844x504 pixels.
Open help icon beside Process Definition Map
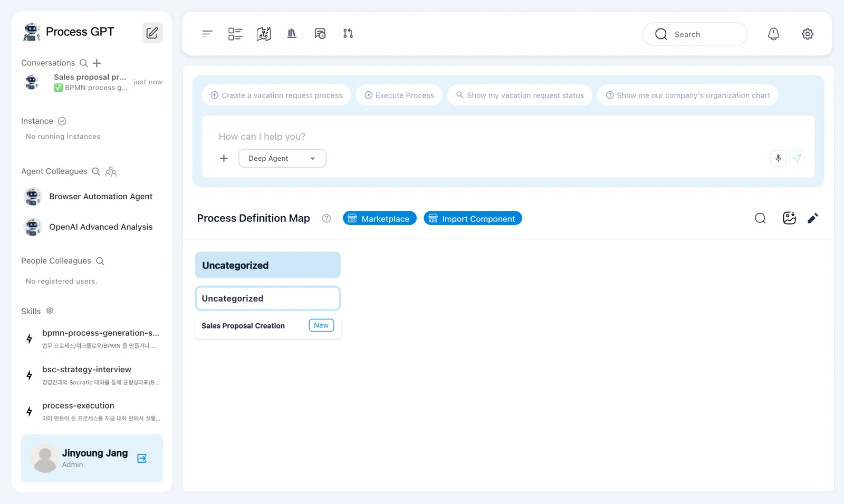click(x=327, y=218)
